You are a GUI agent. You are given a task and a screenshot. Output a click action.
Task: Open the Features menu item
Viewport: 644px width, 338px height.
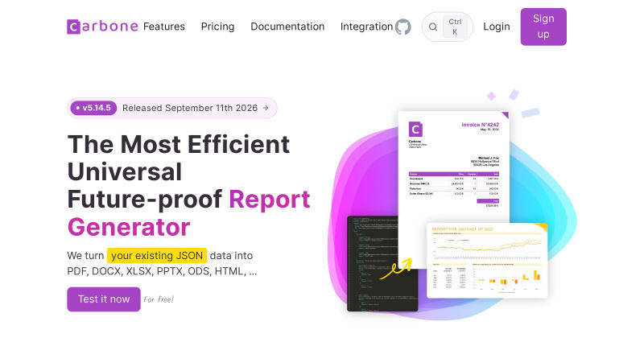click(x=164, y=27)
